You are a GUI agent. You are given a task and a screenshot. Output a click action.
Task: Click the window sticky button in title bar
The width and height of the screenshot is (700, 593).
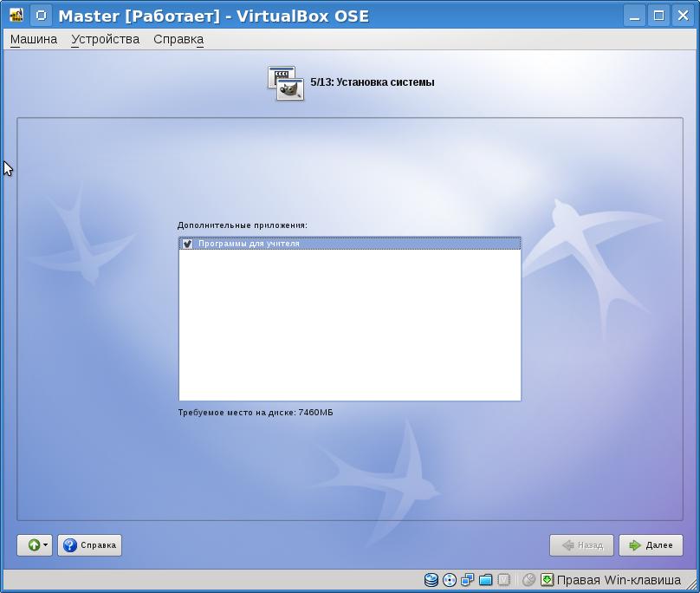(x=41, y=16)
